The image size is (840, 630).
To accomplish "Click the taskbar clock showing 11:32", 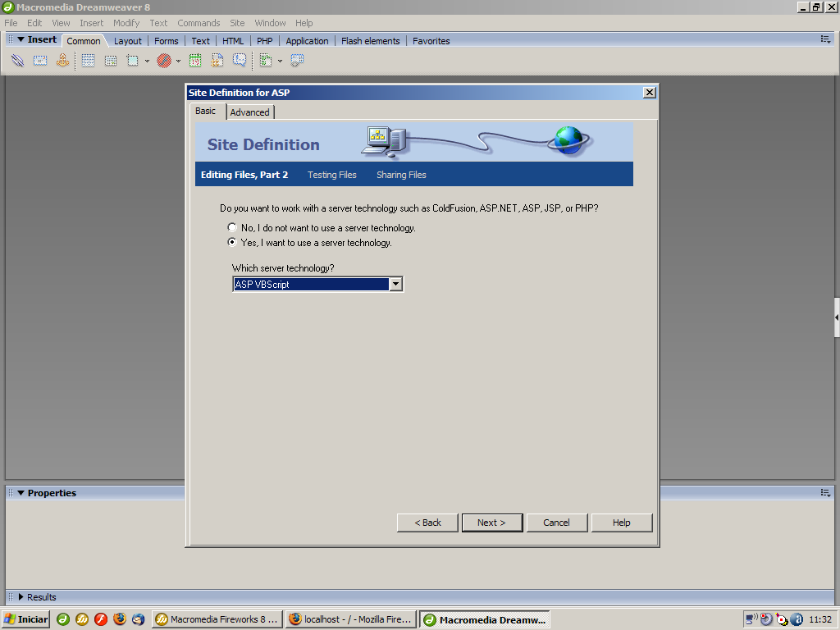I will click(x=820, y=619).
